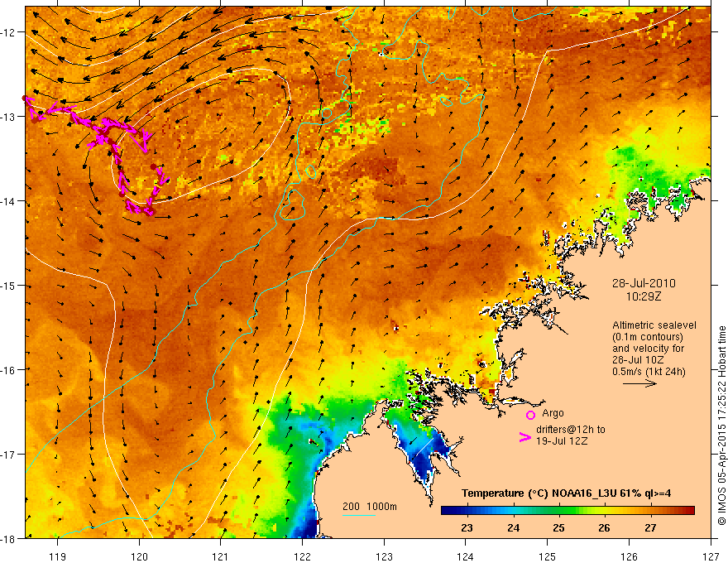Click latitude axis label -17
728x563 pixels.
[9, 454]
